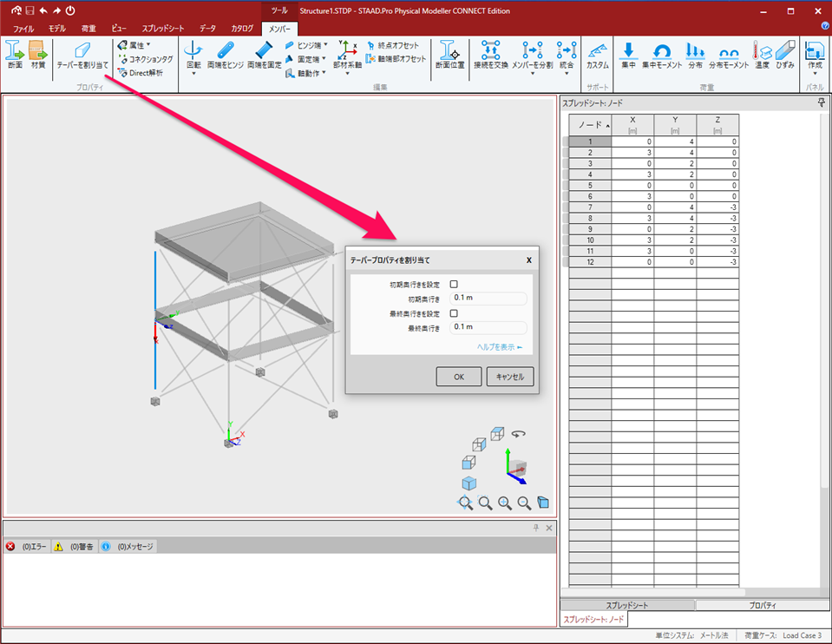
Task: Click the zoom-out magnifier in viewport
Action: point(524,503)
